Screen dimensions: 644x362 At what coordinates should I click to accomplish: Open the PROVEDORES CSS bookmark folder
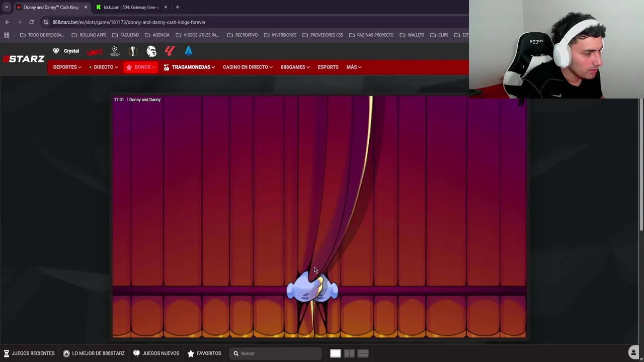coord(323,35)
